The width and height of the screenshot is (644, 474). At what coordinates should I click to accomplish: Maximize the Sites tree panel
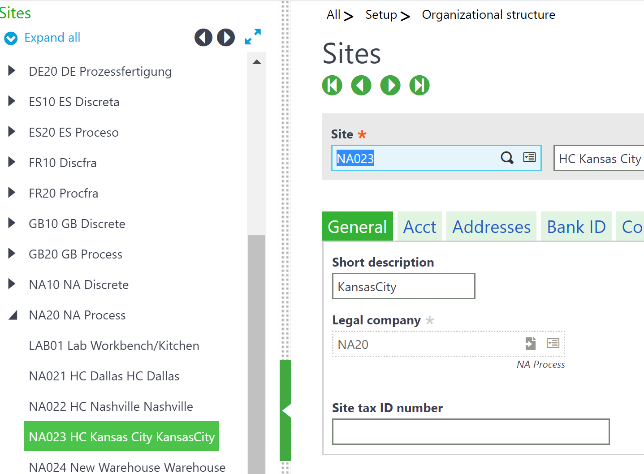(253, 37)
